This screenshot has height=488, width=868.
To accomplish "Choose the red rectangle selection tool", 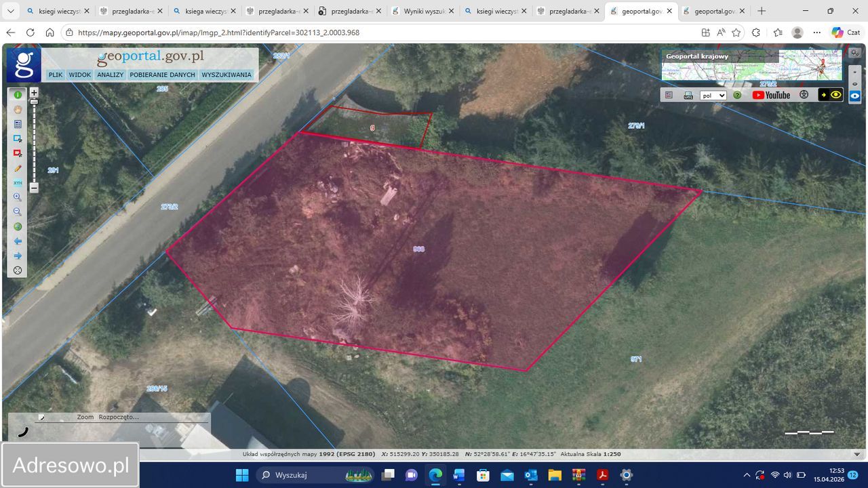I will pos(18,154).
